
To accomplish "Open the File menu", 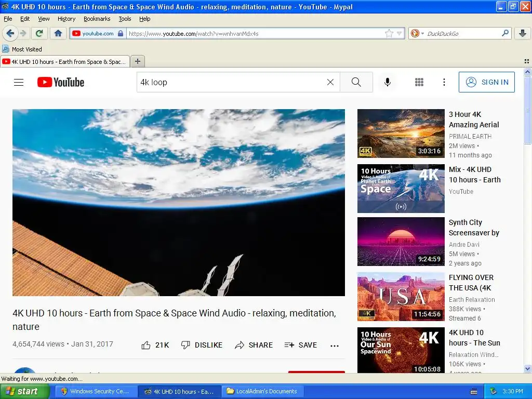I will pos(8,19).
